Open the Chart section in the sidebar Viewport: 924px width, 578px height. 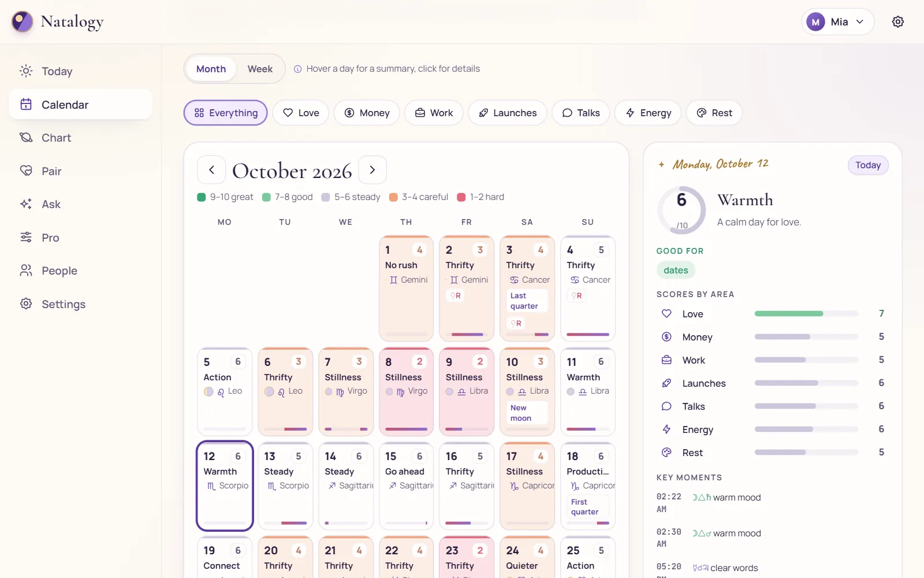pos(80,138)
